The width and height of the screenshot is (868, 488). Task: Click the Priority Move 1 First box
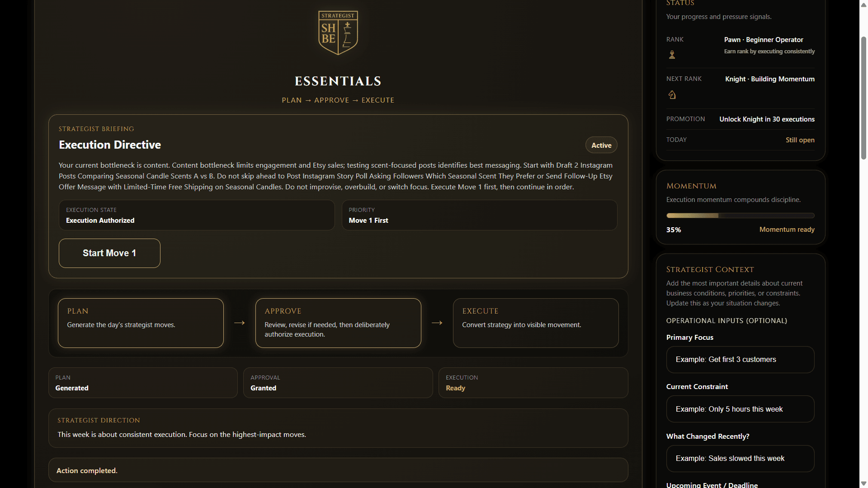(x=479, y=215)
